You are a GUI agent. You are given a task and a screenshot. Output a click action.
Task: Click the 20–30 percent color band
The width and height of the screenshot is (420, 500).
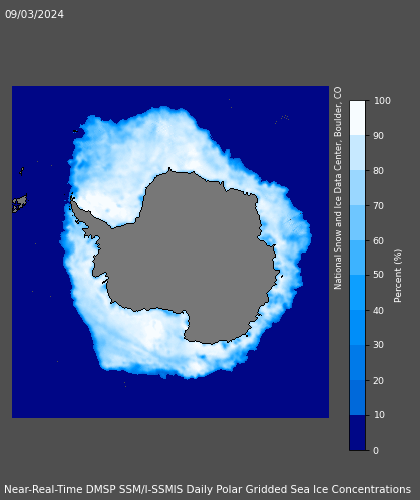pyautogui.click(x=357, y=362)
